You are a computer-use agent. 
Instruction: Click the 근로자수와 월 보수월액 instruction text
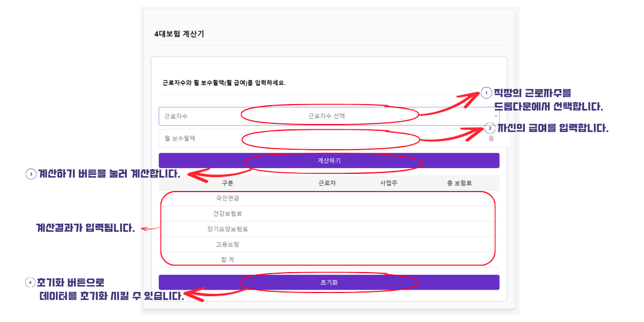point(224,83)
